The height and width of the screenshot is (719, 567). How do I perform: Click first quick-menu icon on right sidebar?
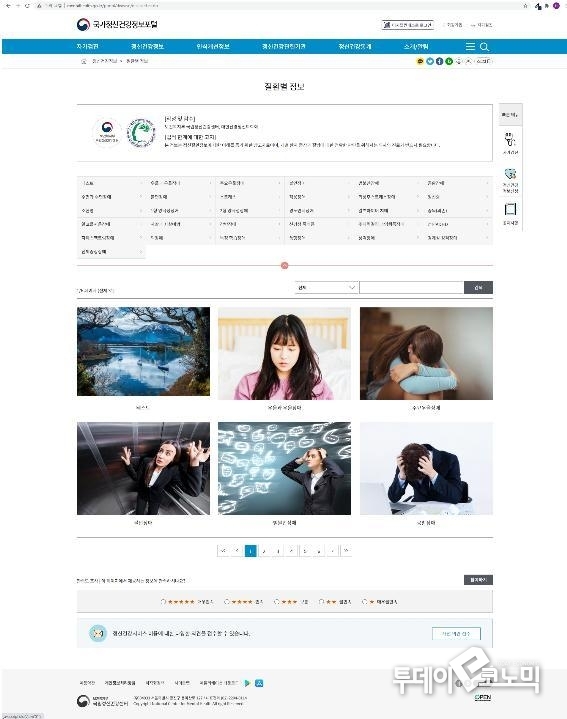510,141
